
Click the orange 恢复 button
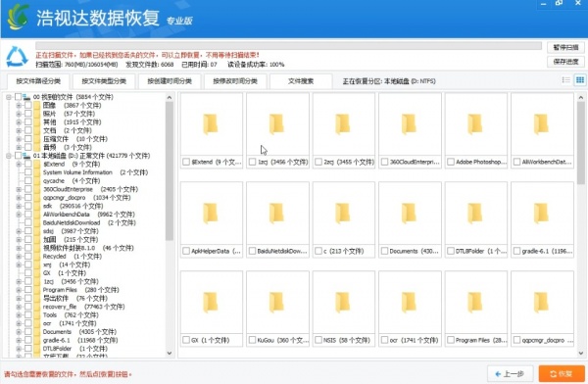(x=562, y=374)
